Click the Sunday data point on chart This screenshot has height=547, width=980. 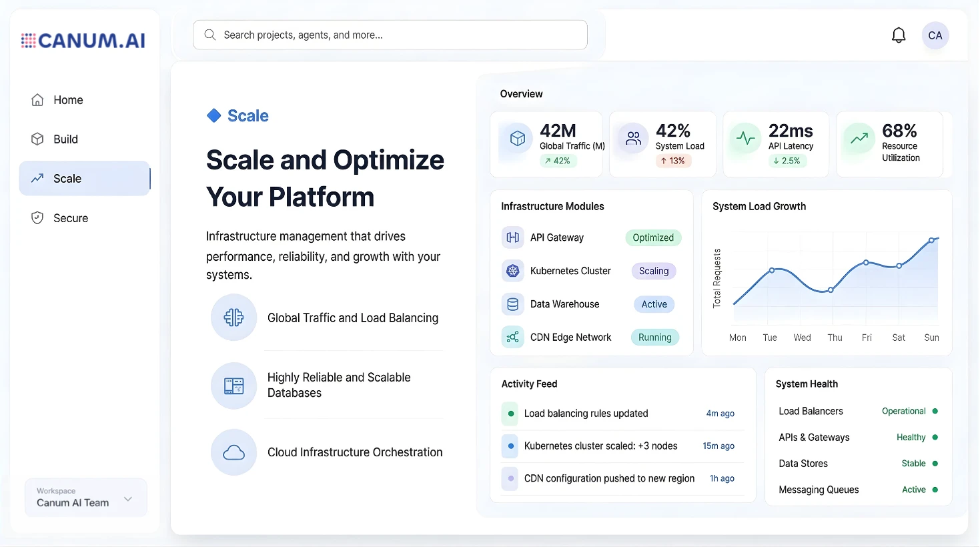pyautogui.click(x=931, y=241)
